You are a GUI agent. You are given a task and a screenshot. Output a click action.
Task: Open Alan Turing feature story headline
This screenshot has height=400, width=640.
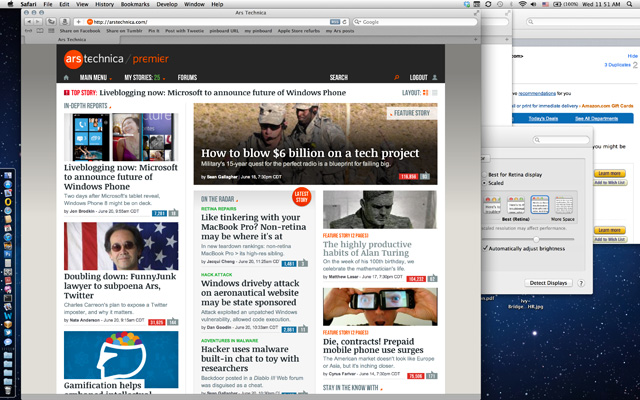[367, 249]
